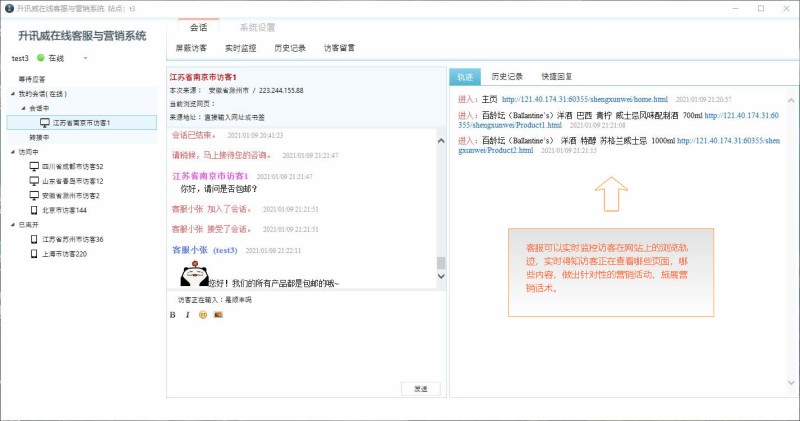Open 屏蔽访客 in the toolbar
Screen dimensions: 800x421
pos(191,48)
